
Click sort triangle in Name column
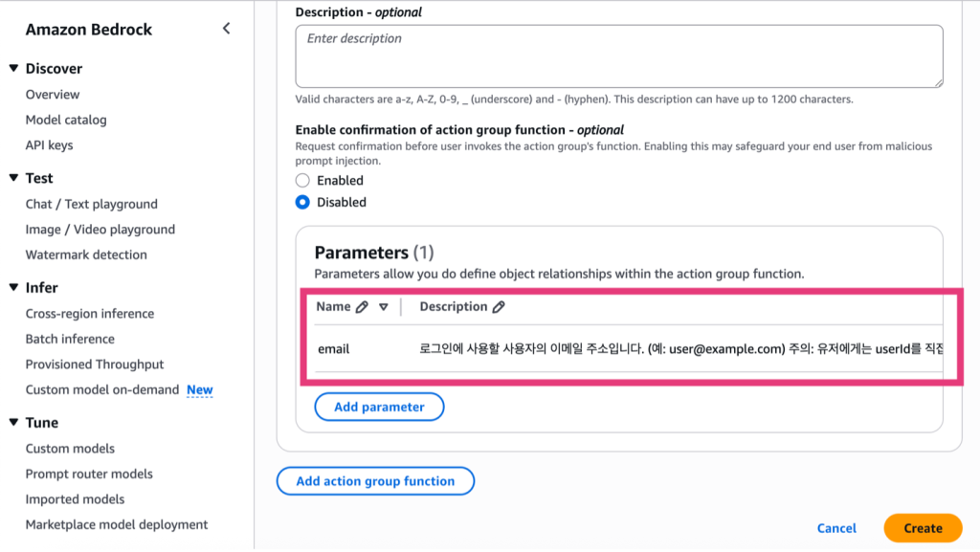click(384, 307)
